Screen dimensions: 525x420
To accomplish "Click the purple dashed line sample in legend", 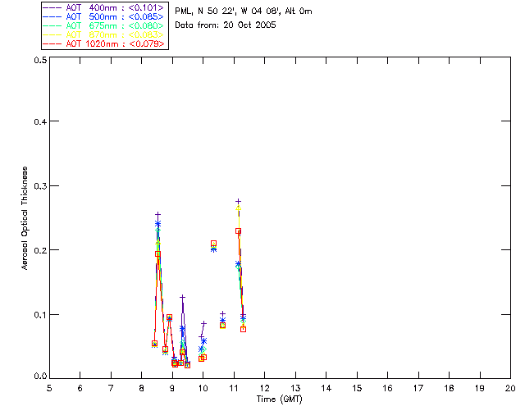I will point(52,7).
